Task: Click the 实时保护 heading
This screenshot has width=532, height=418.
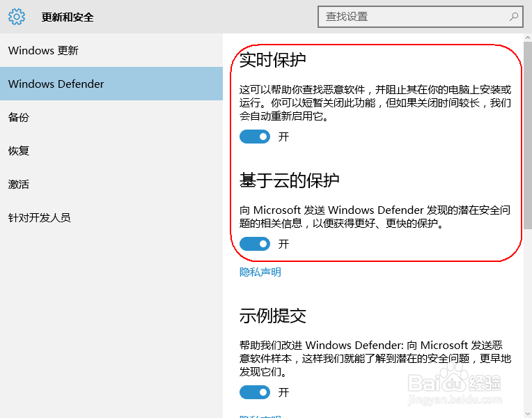Action: pyautogui.click(x=273, y=60)
